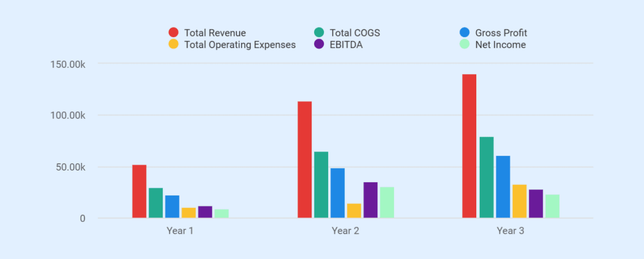Select the Year 3 light green Net Income bar
Screen dimensions: 644x259
coord(552,206)
